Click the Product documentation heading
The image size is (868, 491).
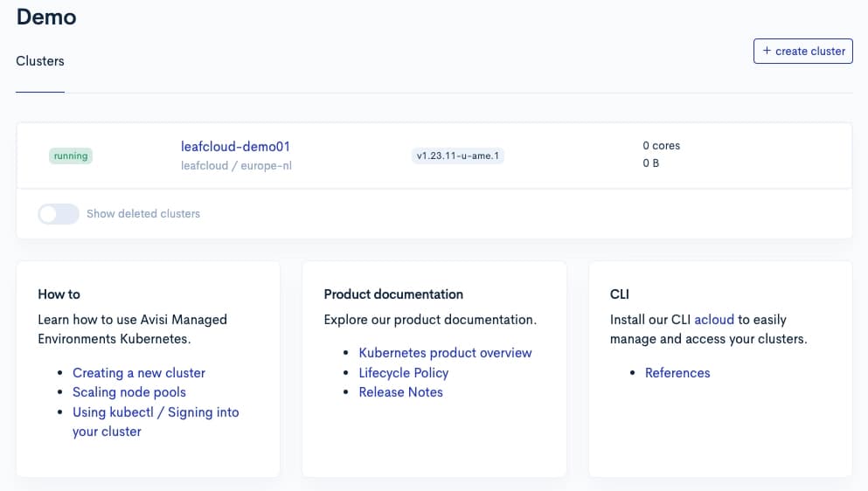point(393,294)
